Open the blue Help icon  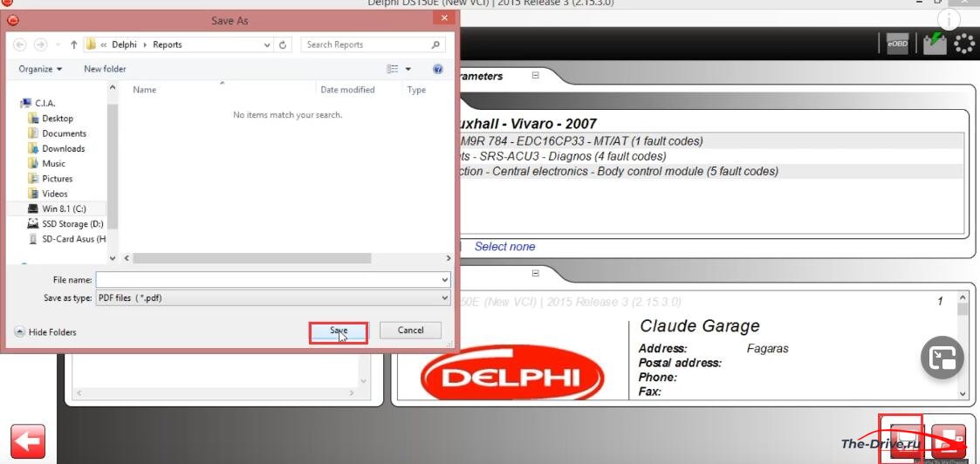438,69
